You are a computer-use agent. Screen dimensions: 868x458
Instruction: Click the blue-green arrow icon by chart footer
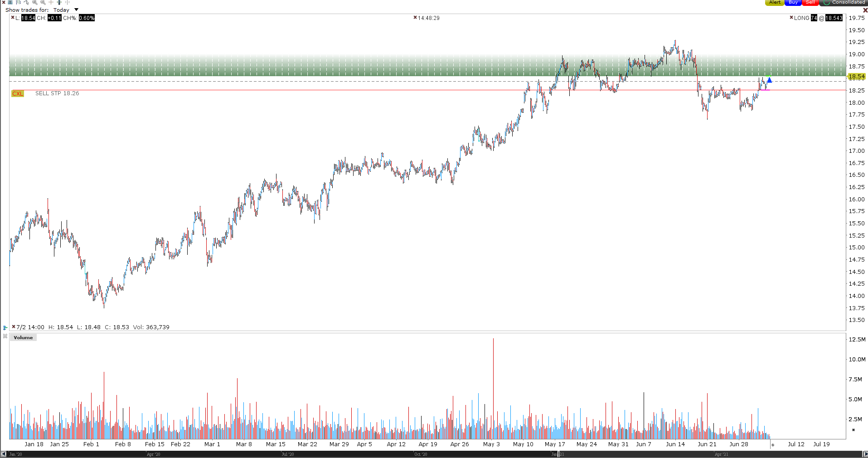click(5, 327)
